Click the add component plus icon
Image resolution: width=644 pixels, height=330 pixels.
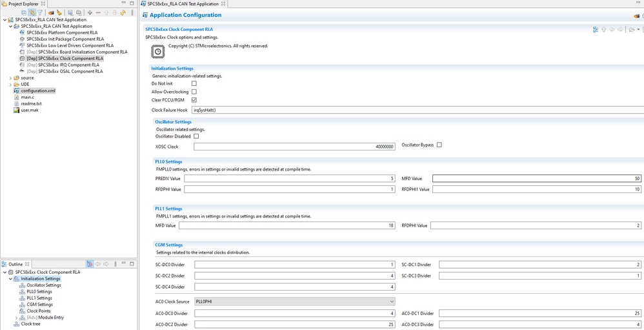point(90,13)
